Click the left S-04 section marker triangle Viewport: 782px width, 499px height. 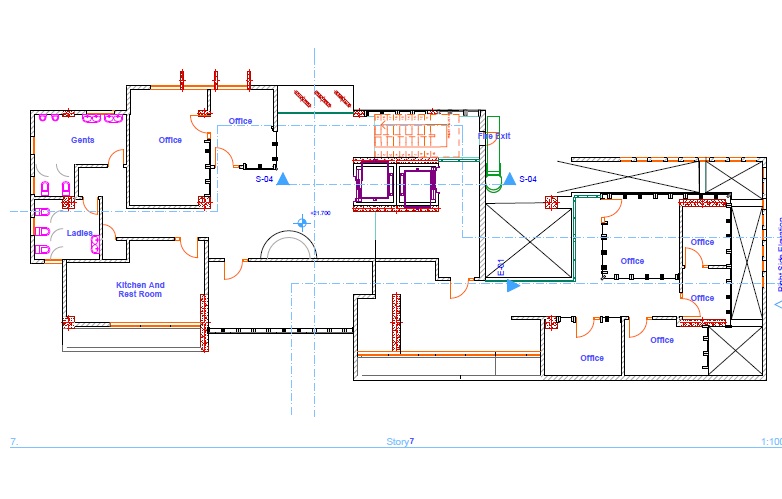click(284, 179)
